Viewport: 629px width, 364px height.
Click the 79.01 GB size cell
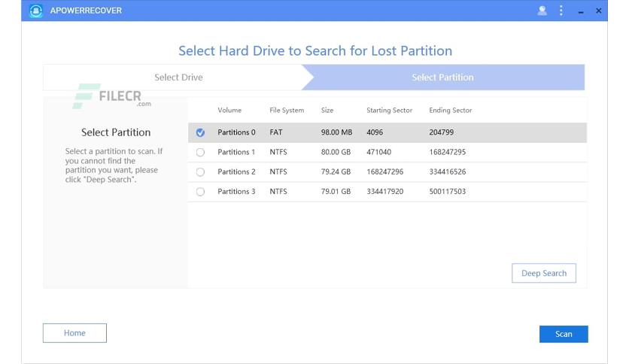[x=336, y=191]
